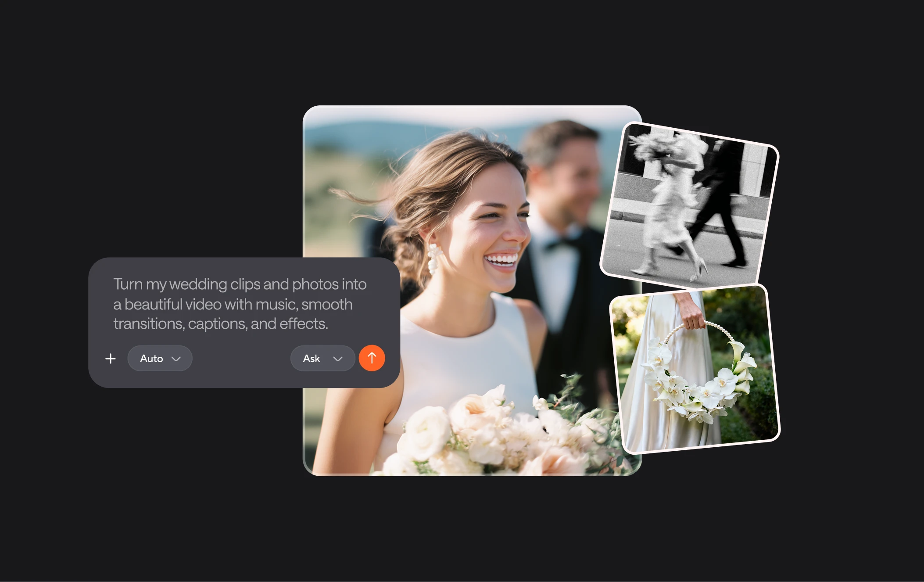Open the Auto dropdown
This screenshot has height=582, width=924.
[160, 359]
